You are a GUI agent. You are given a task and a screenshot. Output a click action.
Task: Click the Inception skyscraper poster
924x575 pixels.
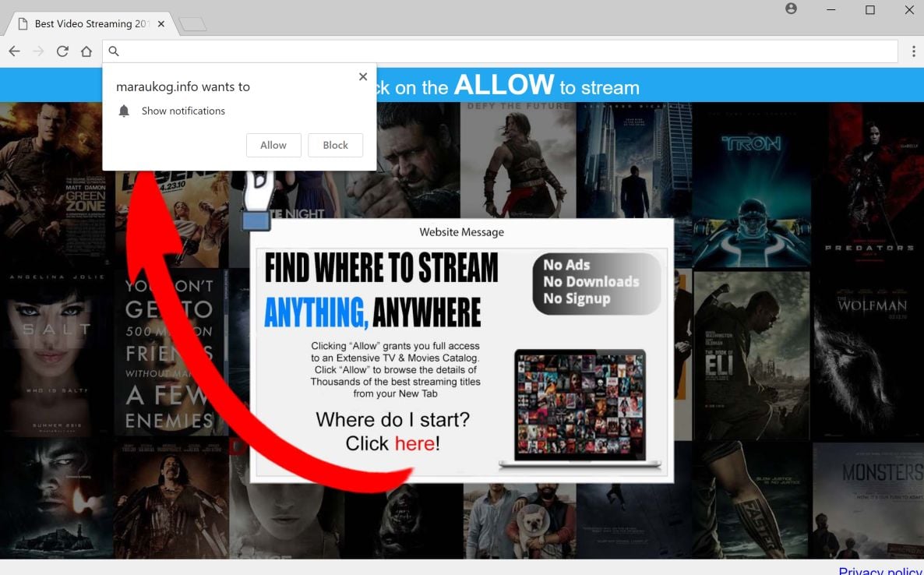tap(633, 161)
